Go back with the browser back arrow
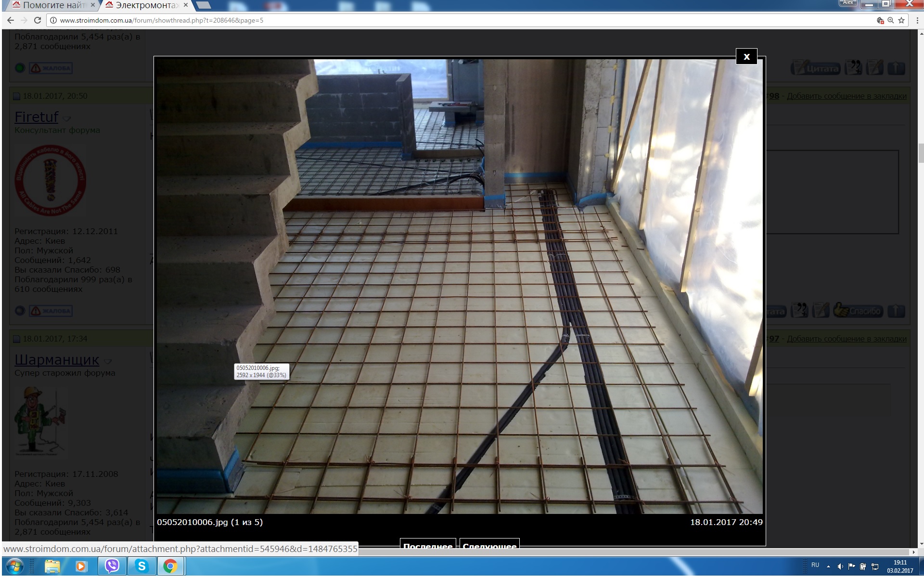 coord(11,20)
